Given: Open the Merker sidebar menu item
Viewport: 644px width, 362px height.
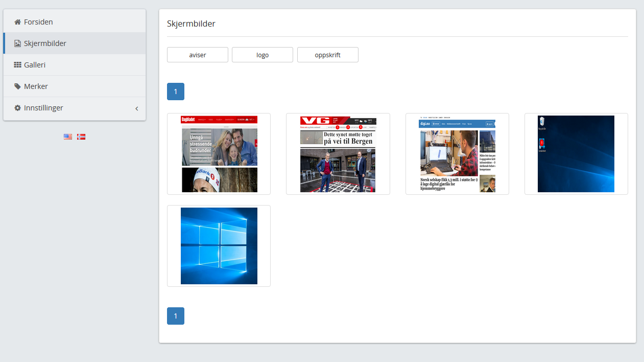Looking at the screenshot, I should coord(36,86).
